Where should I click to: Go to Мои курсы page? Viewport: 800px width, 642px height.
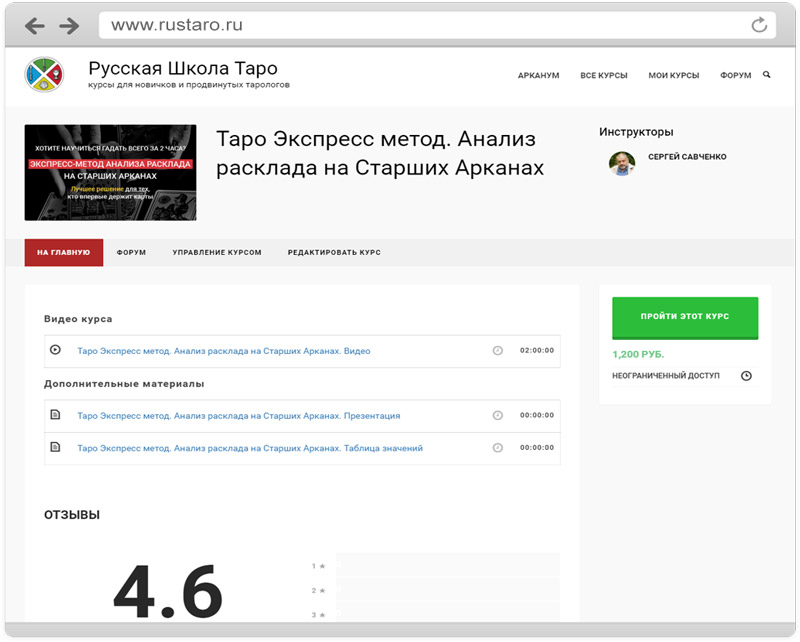pos(673,76)
